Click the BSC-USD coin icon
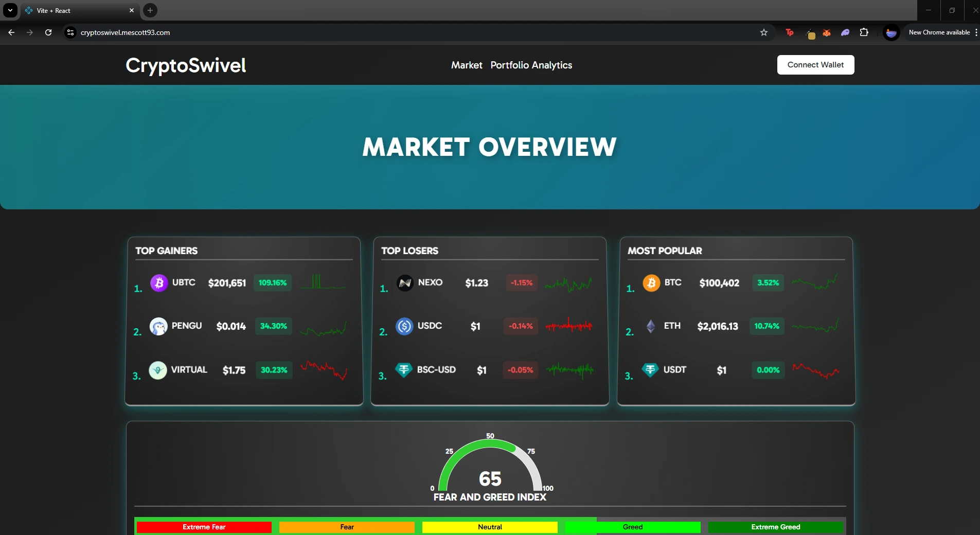The height and width of the screenshot is (535, 980). 404,370
